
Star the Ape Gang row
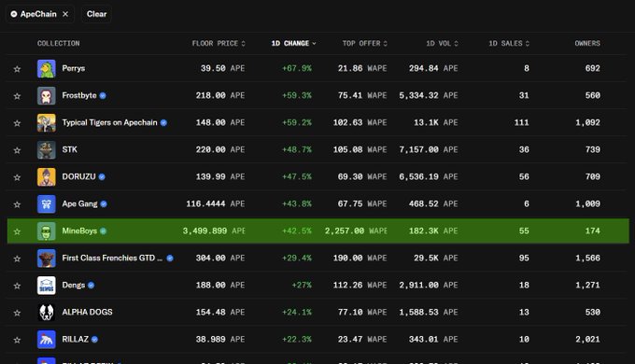click(x=17, y=204)
